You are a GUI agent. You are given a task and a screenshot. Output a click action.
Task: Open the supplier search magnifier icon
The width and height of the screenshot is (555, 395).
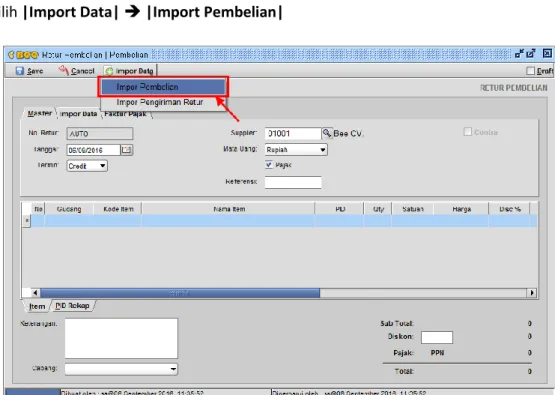click(x=327, y=133)
